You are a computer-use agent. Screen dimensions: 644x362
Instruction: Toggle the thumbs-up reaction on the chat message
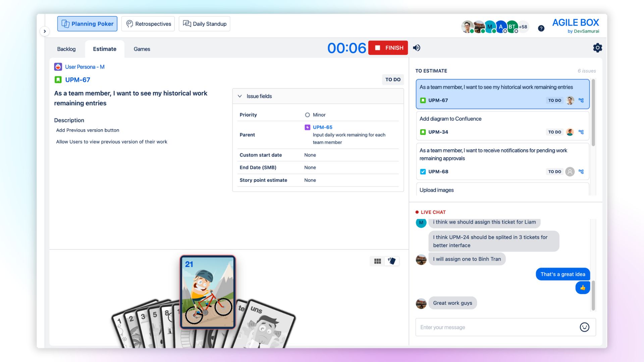click(583, 287)
